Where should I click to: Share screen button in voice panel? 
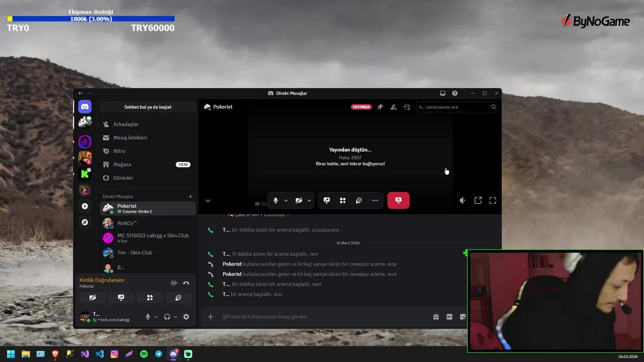(121, 298)
